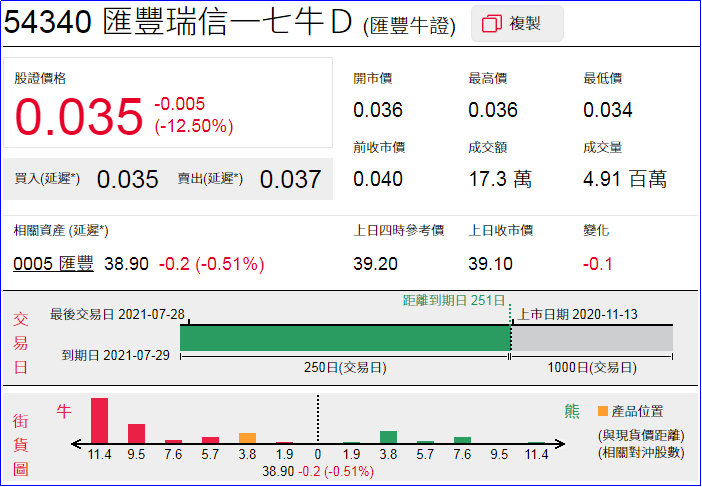Click the 0 center axis label in the chart
702x487 pixels.
(318, 455)
